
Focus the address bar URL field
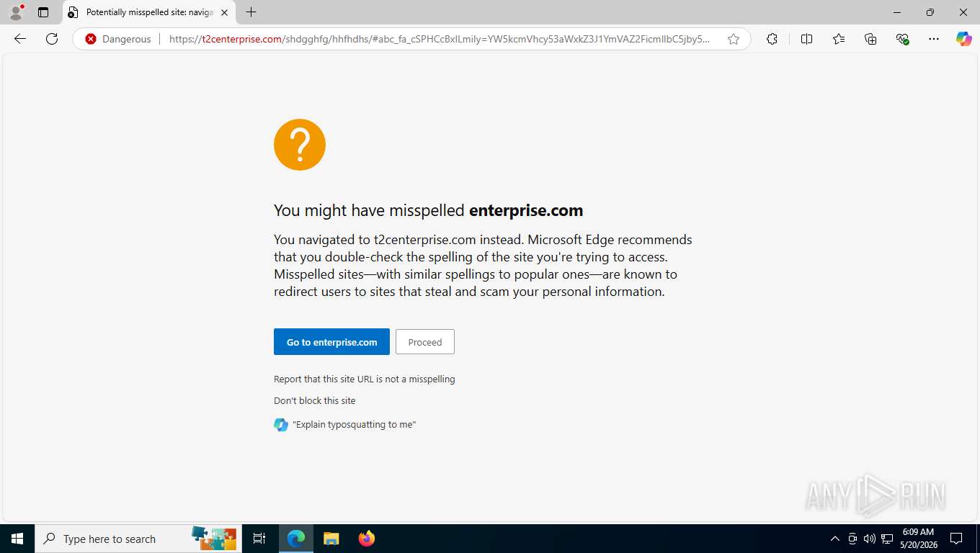tap(440, 39)
